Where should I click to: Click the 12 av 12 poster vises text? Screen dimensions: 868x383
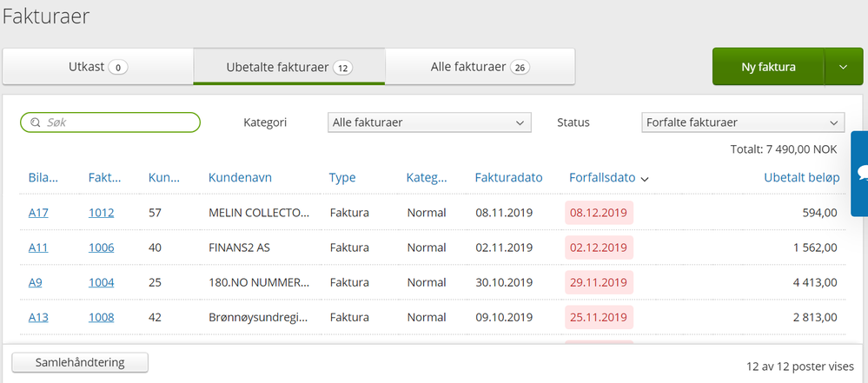coord(800,366)
